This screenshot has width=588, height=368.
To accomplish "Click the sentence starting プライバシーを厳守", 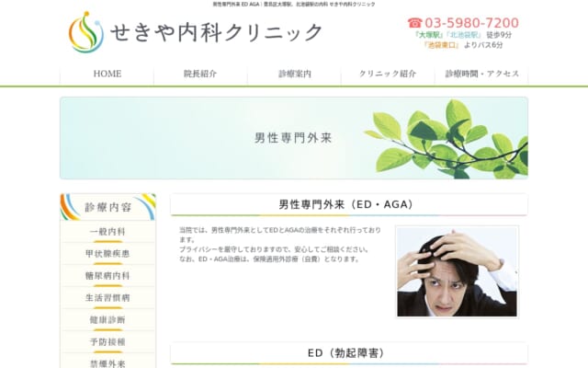I will click(274, 249).
